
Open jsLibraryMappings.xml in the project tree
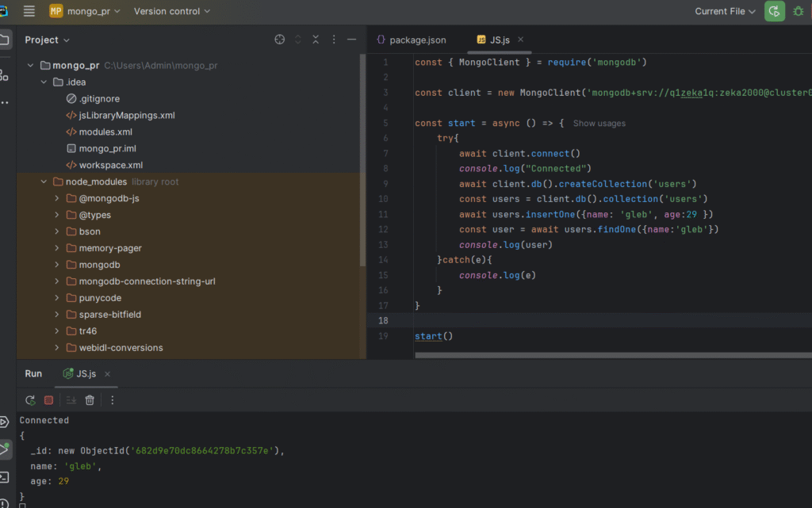coord(121,115)
